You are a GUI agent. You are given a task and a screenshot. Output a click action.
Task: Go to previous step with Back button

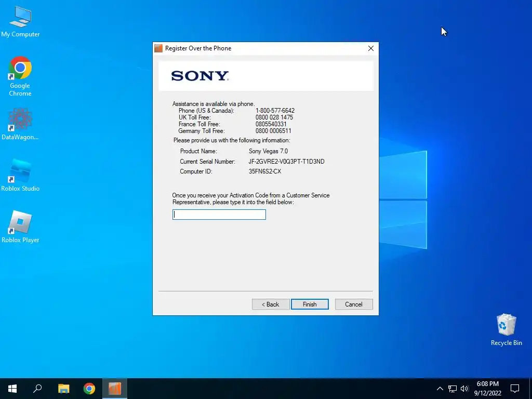click(x=270, y=304)
